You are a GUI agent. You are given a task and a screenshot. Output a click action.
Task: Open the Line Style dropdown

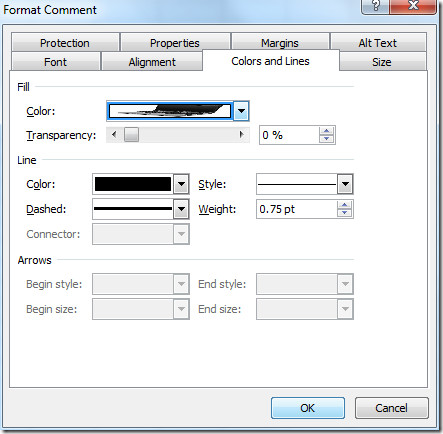coord(345,184)
